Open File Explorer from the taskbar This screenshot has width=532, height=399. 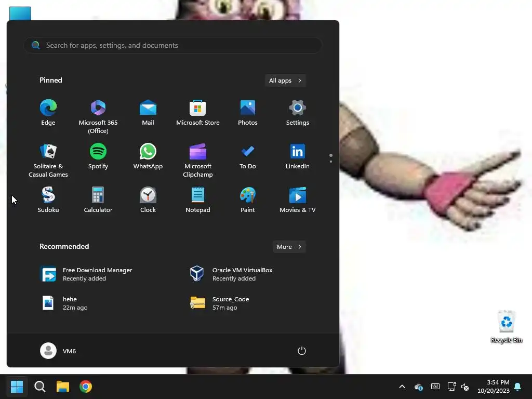pyautogui.click(x=63, y=387)
